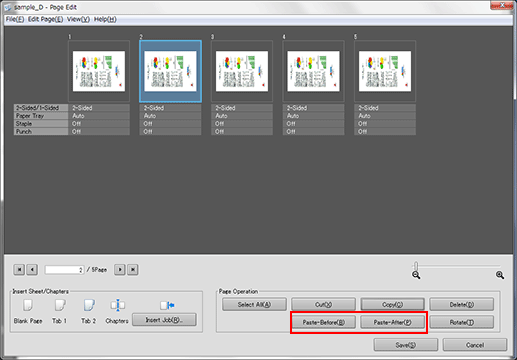The width and height of the screenshot is (517, 360).
Task: Open the Help menu
Action: coord(105,19)
